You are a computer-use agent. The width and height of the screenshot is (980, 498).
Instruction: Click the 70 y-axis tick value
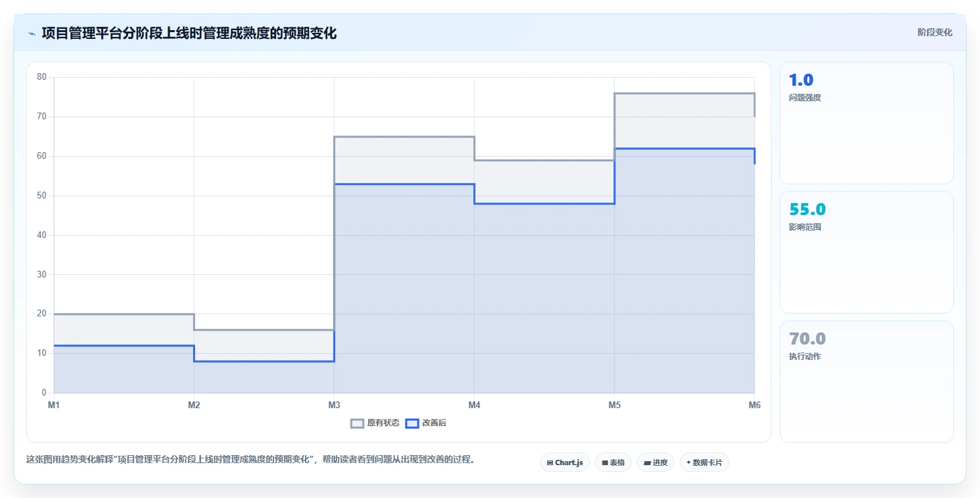(42, 117)
